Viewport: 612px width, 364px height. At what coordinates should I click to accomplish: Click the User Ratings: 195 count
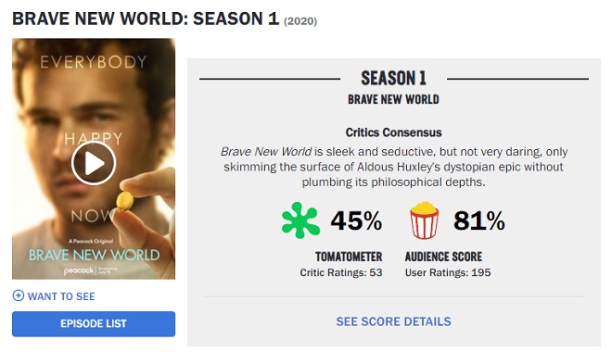pos(448,272)
